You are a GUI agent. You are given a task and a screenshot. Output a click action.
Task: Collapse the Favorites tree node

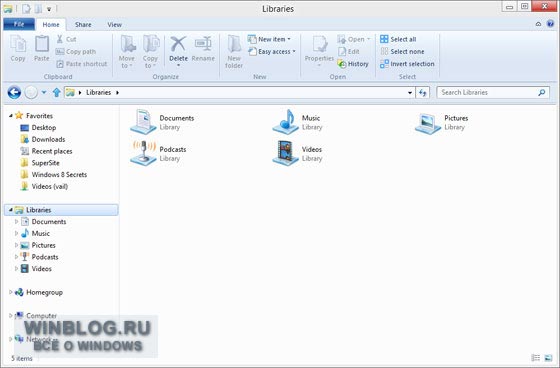[x=10, y=115]
